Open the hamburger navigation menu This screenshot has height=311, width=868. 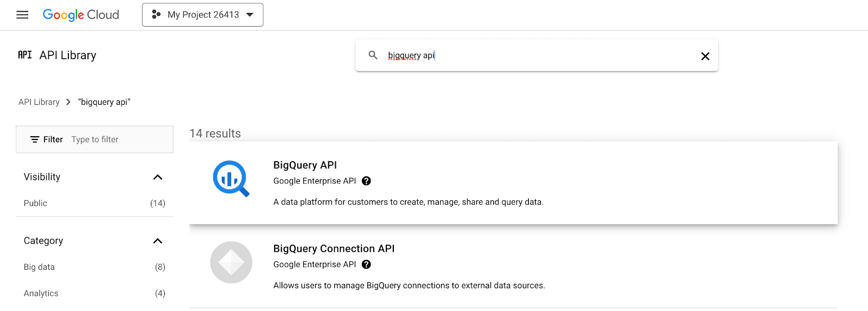(22, 15)
